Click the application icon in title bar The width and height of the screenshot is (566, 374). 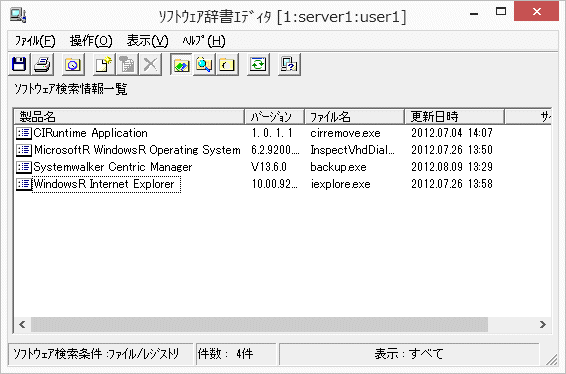18,16
